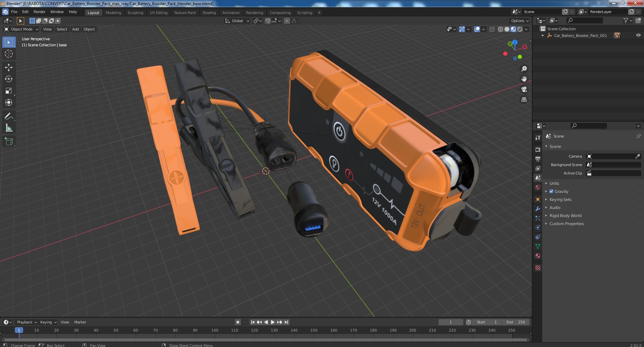Select the Annotate tool
The width and height of the screenshot is (644, 347).
[9, 116]
